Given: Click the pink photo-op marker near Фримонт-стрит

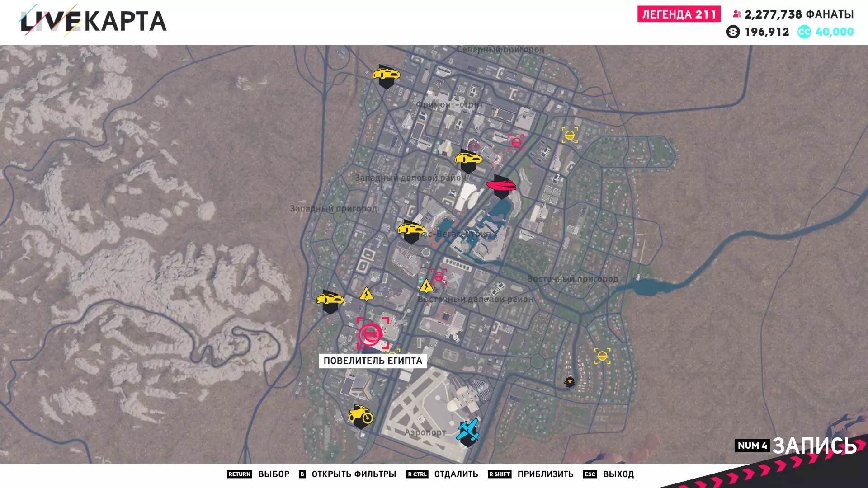Looking at the screenshot, I should point(516,142).
